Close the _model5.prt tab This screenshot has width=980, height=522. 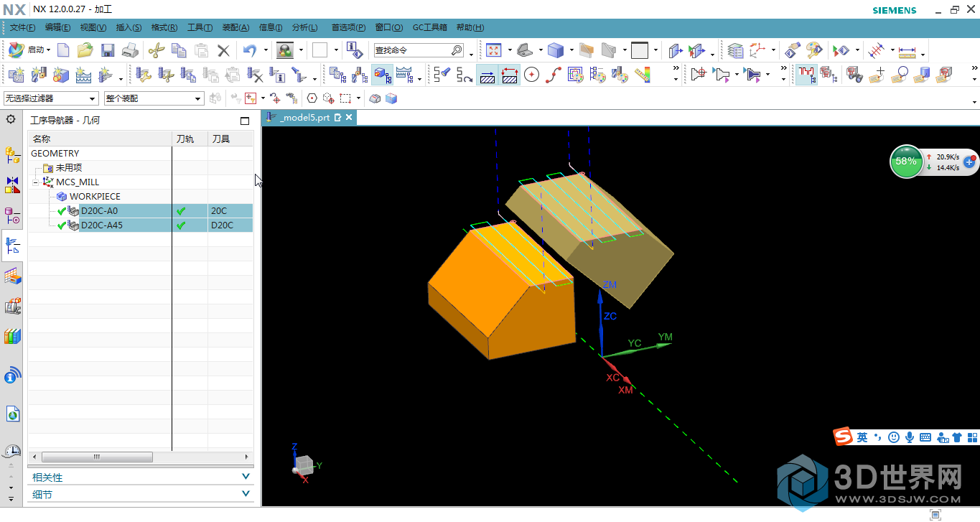click(349, 117)
